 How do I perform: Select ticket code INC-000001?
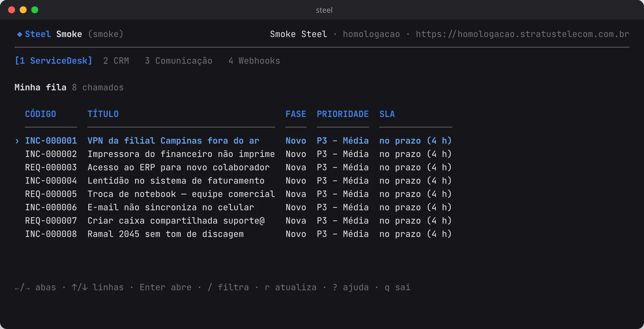(x=51, y=141)
